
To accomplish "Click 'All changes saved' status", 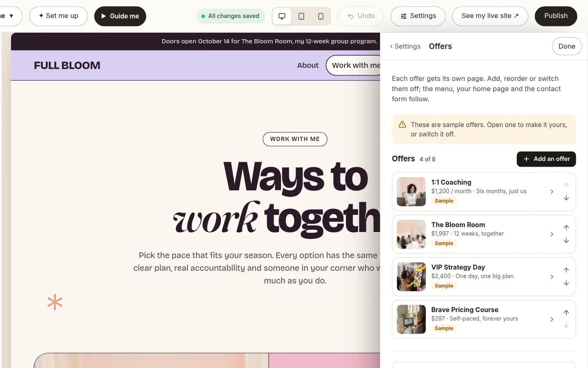I will point(231,16).
